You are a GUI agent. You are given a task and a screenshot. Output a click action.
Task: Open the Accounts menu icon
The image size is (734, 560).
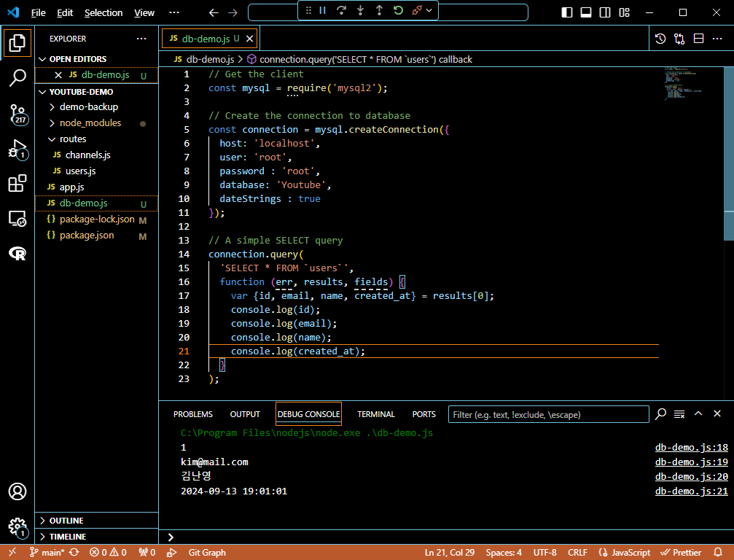point(17,491)
